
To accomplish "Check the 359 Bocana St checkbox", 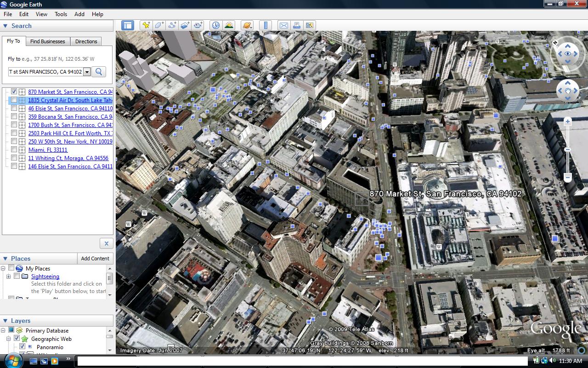I will (14, 116).
